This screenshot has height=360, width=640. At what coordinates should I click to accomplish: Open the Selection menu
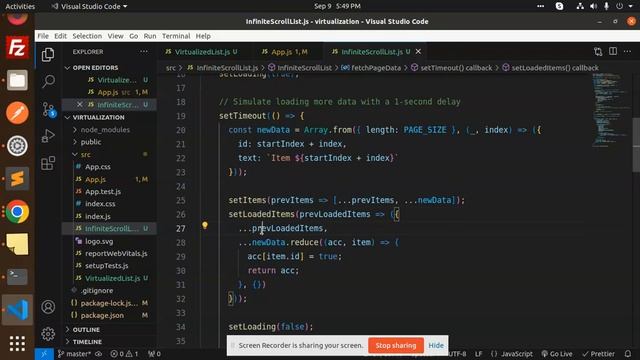pyautogui.click(x=87, y=36)
